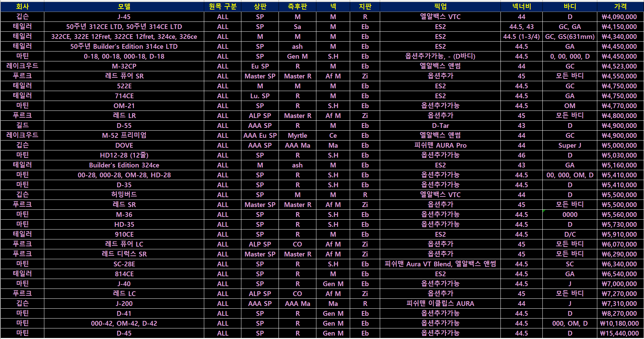Image resolution: width=644 pixels, height=339 pixels.
Task: Select the 가격 column header
Action: (620, 6)
